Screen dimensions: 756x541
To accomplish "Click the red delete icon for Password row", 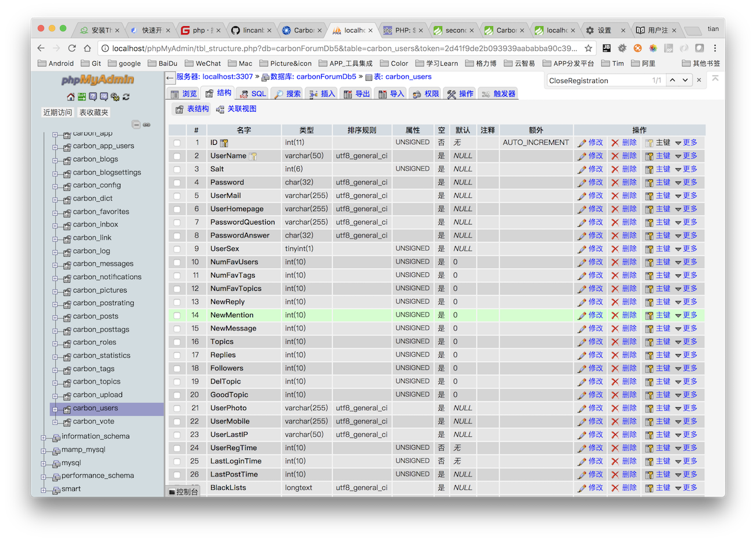I will point(615,183).
